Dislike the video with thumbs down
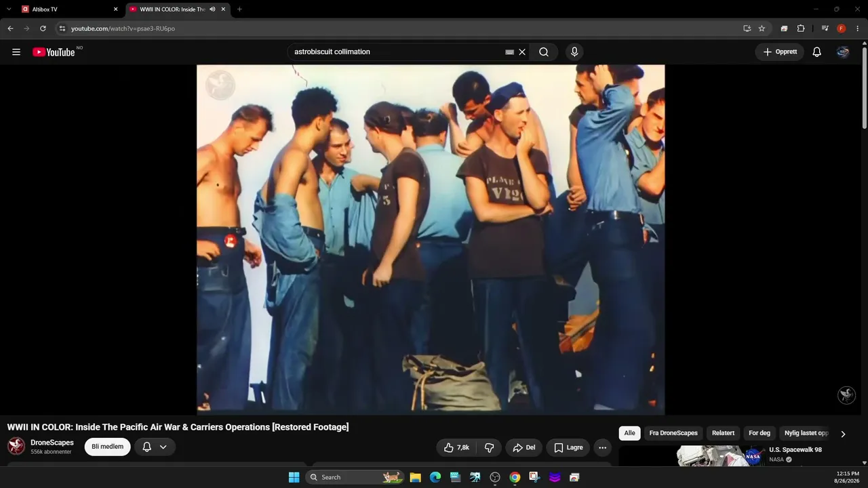The width and height of the screenshot is (868, 488). [489, 447]
